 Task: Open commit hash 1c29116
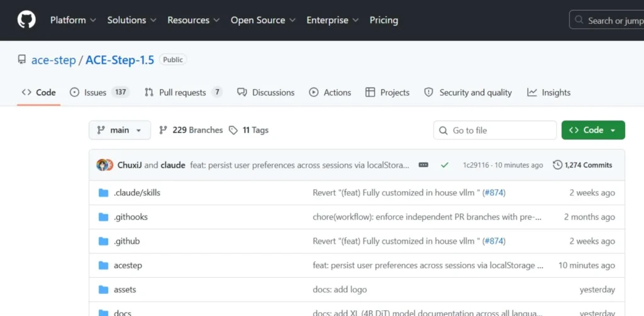coord(476,165)
